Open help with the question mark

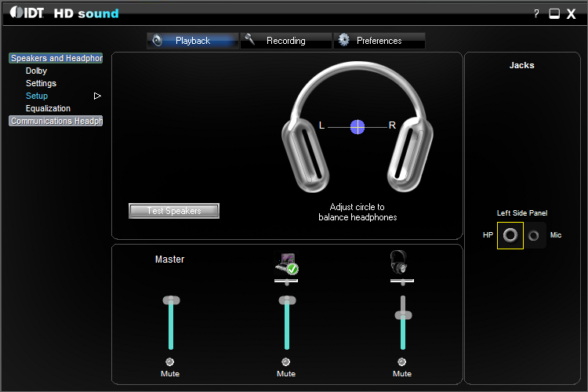point(536,14)
